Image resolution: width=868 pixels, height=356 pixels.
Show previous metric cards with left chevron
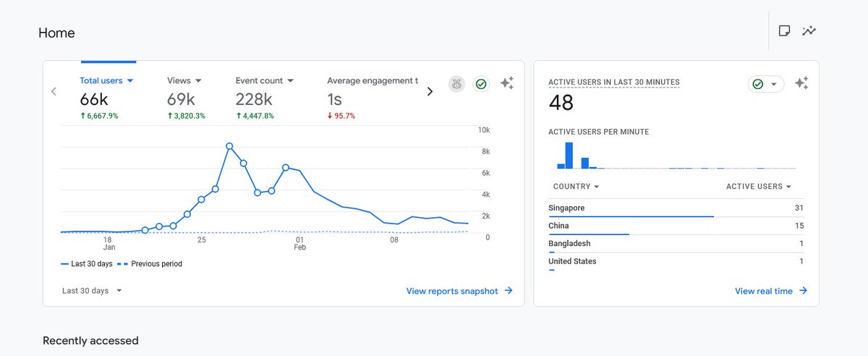point(54,91)
